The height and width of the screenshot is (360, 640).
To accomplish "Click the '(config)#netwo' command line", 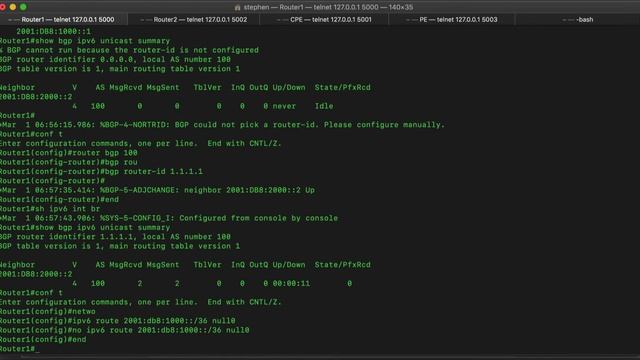I will (x=48, y=312).
